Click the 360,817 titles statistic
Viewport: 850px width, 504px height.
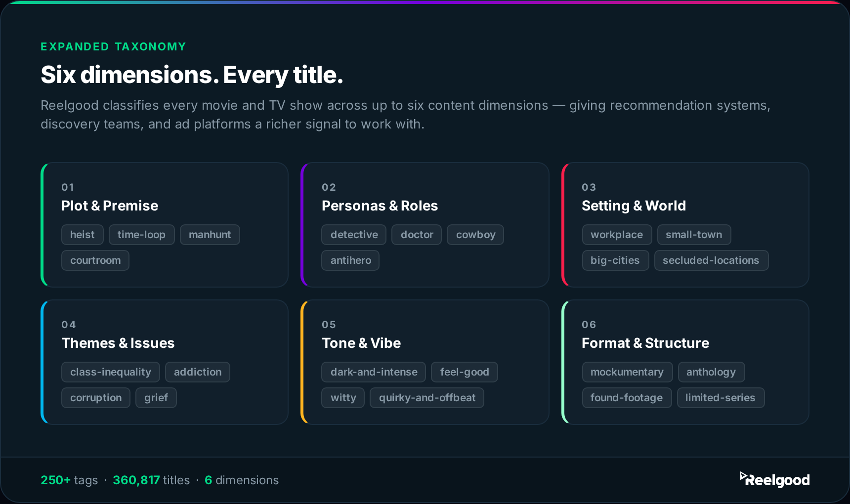coord(151,480)
